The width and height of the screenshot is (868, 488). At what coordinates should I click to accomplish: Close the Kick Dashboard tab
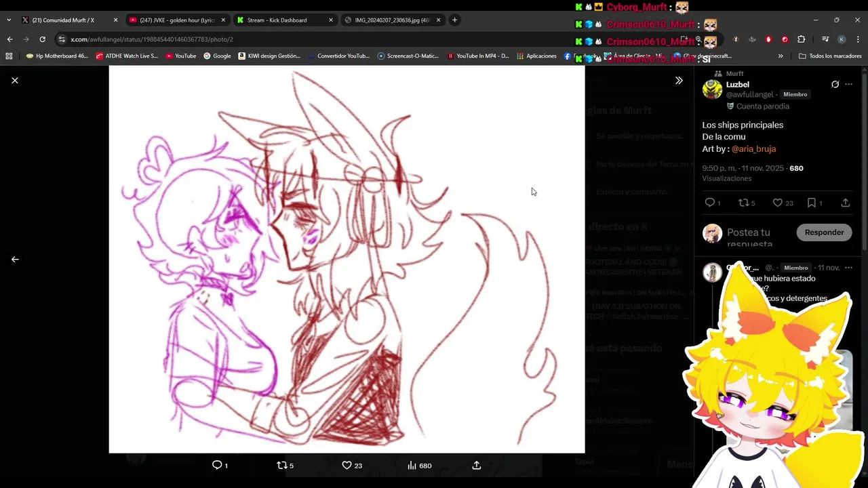click(x=331, y=20)
